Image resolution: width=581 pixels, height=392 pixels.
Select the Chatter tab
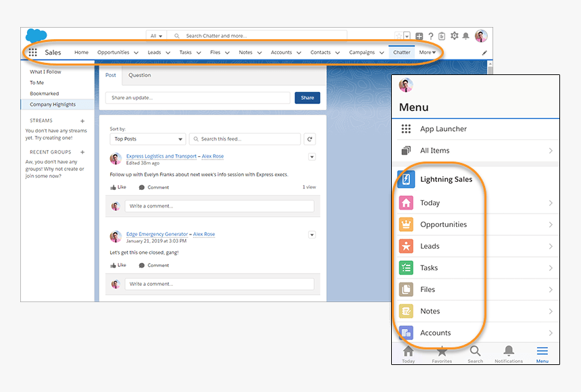(x=402, y=52)
